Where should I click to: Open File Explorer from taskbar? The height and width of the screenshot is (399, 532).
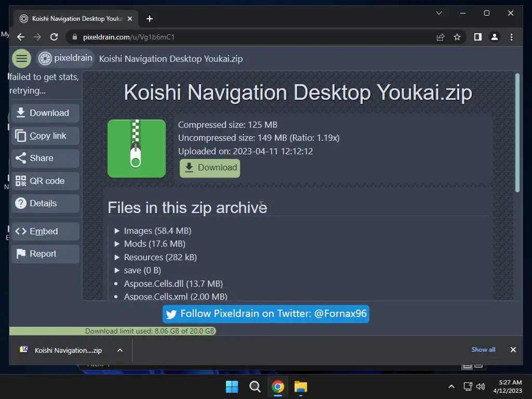pyautogui.click(x=301, y=387)
